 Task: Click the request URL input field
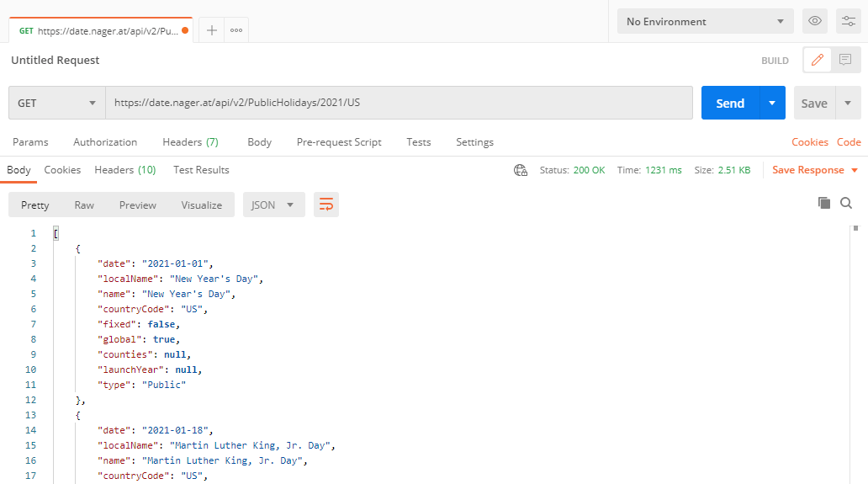tap(399, 104)
